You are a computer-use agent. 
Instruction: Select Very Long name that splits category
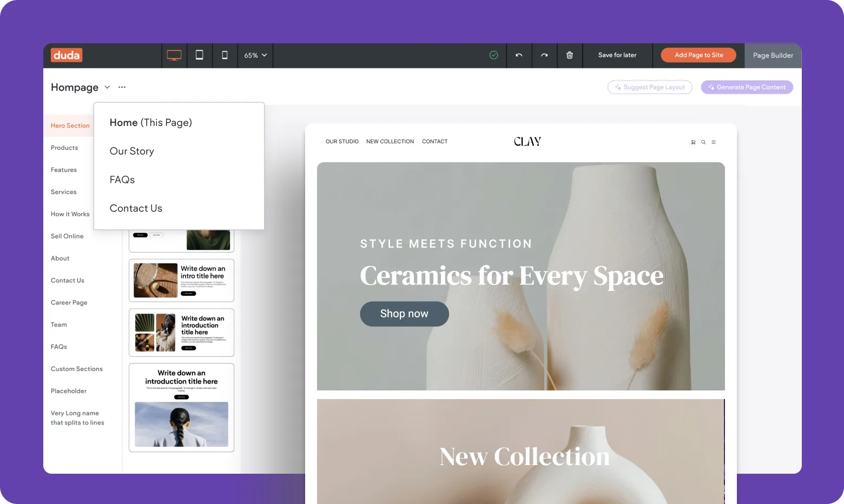coord(77,418)
